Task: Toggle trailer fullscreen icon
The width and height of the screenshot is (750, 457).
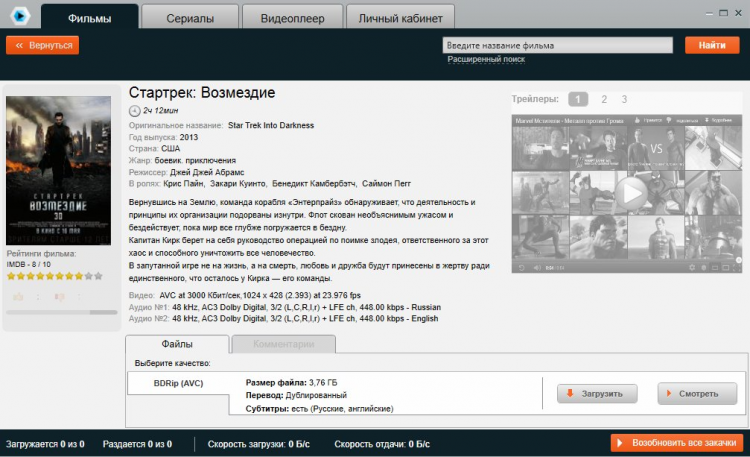Action: pos(735,268)
